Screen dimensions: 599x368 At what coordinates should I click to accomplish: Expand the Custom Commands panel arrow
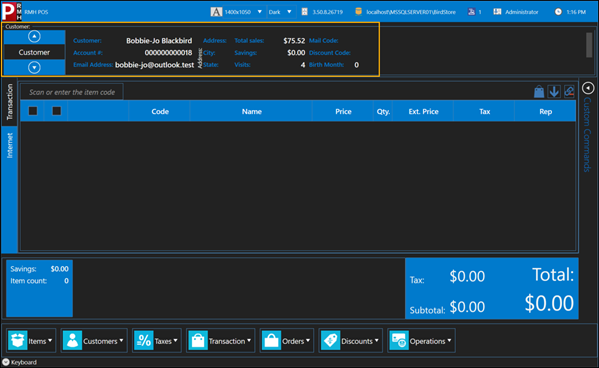pos(588,88)
